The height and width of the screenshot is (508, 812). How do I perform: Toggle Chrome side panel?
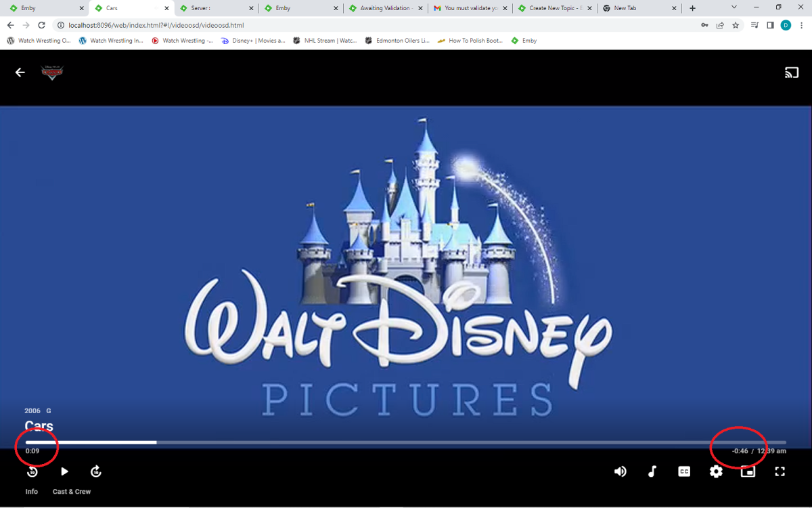pos(770,25)
